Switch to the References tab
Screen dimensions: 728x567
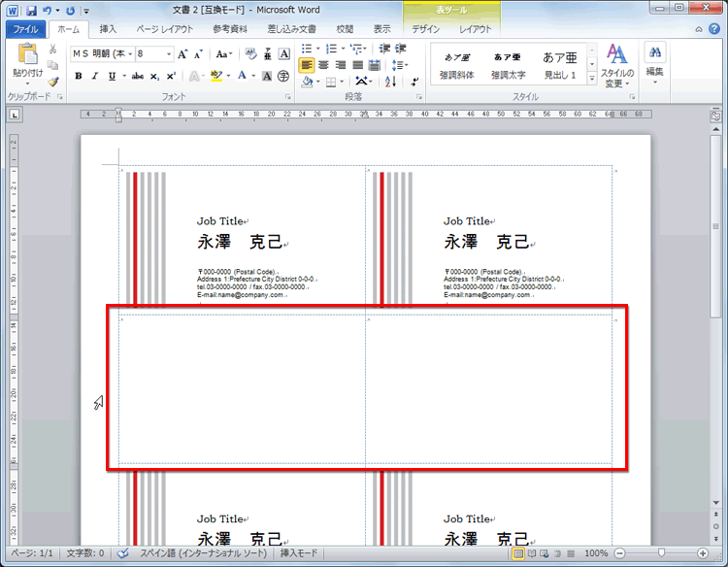230,29
